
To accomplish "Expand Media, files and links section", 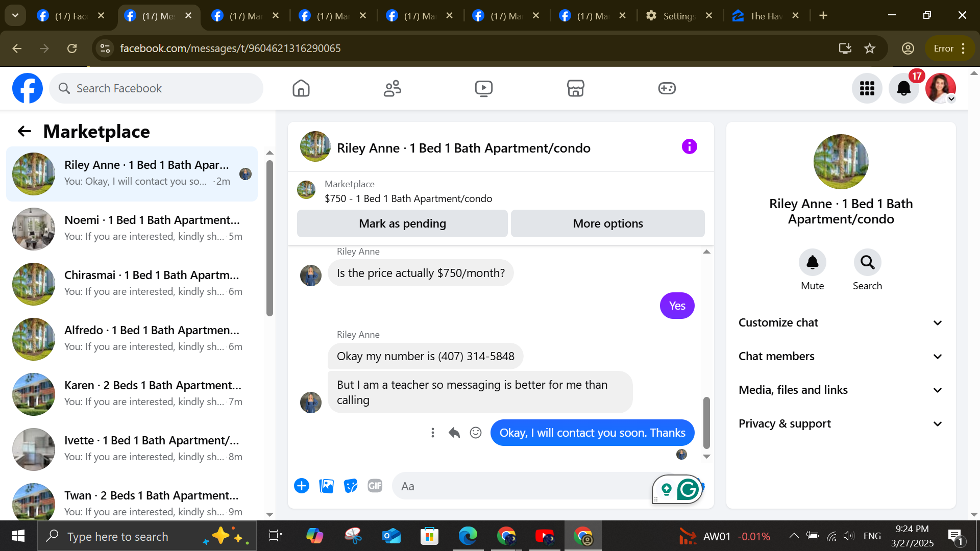I will [841, 390].
